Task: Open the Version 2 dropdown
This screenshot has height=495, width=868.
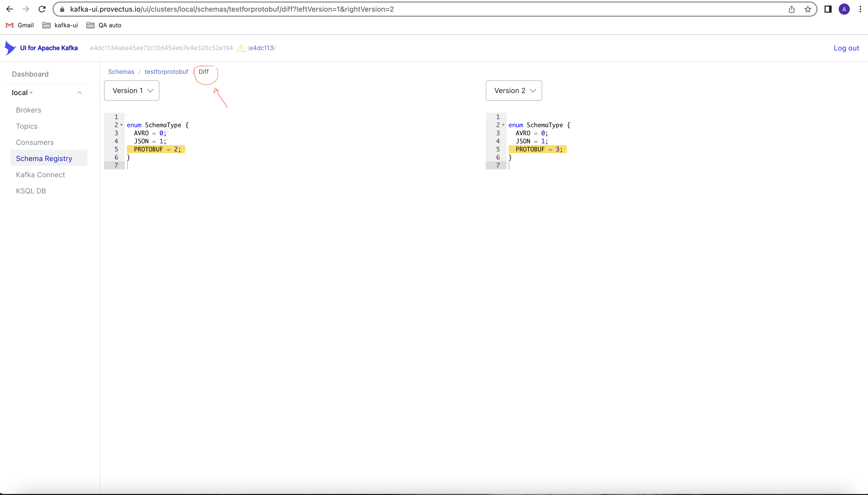Action: tap(513, 90)
